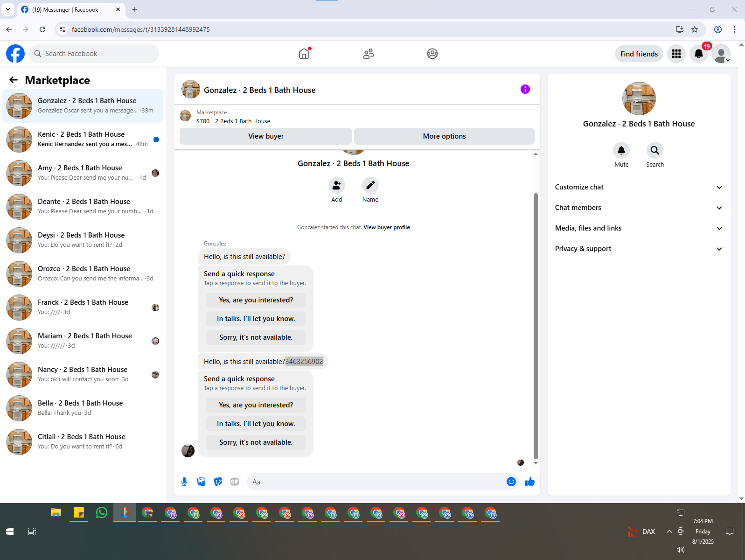Viewport: 745px width, 560px height.
Task: Open new browser tab plus button
Action: pyautogui.click(x=135, y=9)
